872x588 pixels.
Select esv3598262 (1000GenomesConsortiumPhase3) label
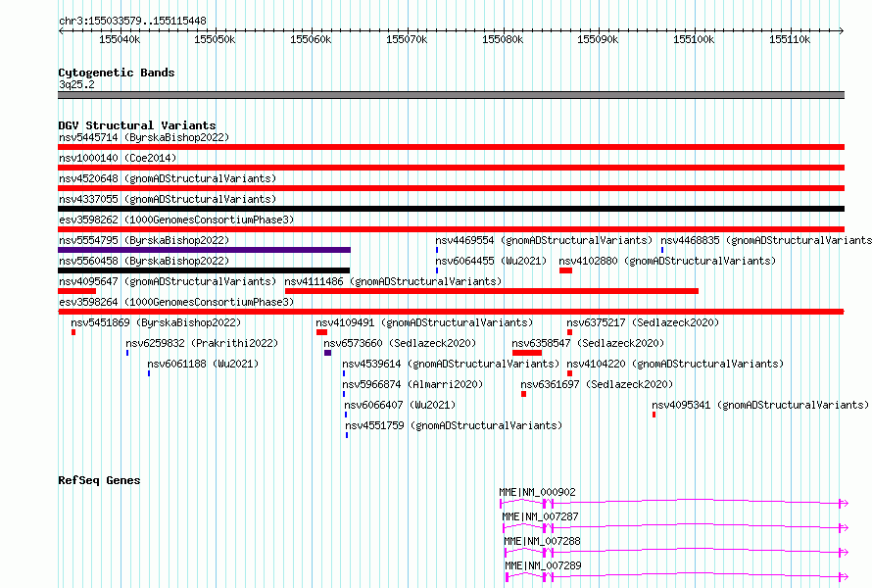(176, 220)
